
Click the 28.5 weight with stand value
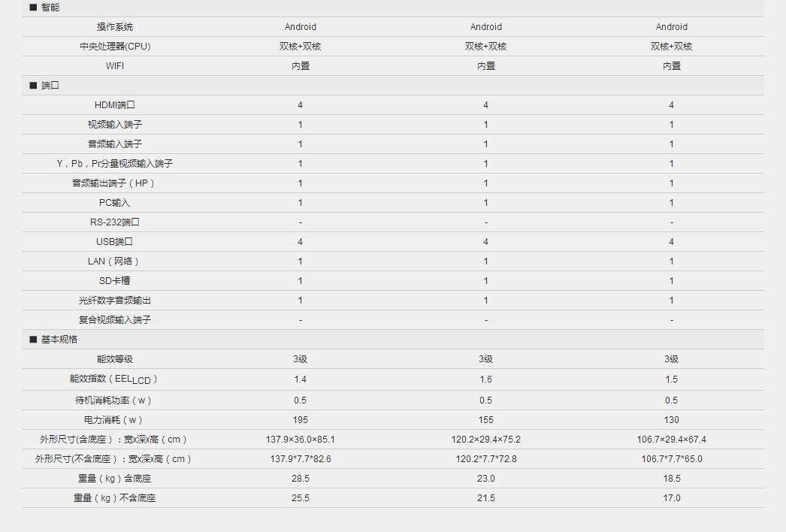(301, 479)
